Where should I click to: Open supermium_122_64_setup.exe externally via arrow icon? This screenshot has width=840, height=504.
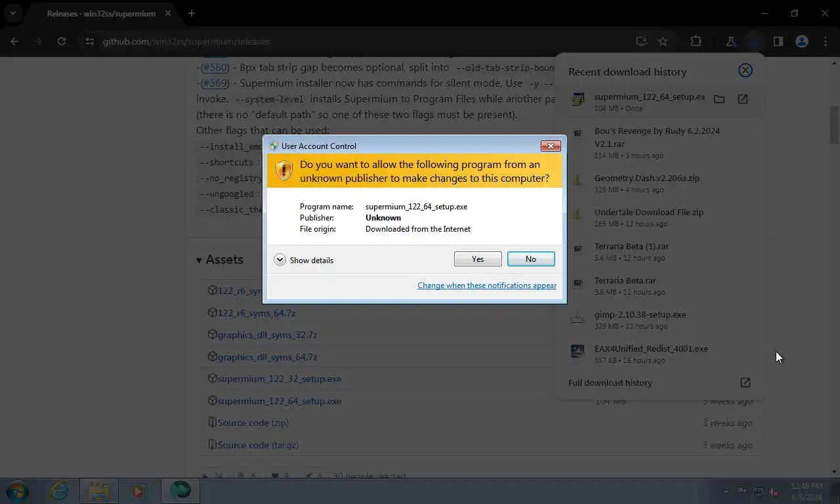[x=743, y=99]
